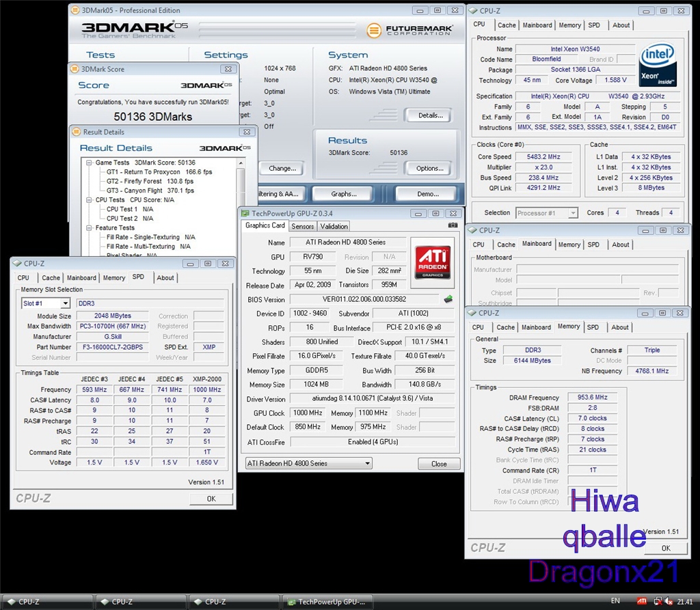Click the BIOS Version field in GPU-Z
Screen dimensions: 700x610
[x=364, y=299]
